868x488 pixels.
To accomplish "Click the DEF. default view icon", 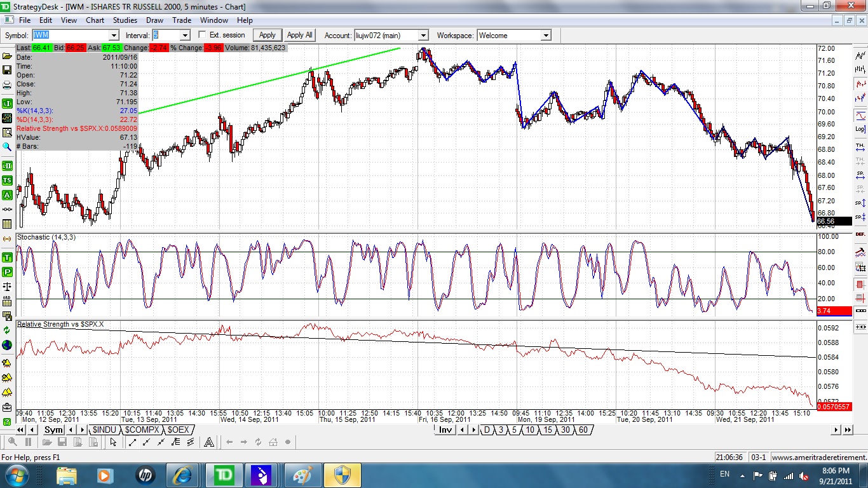I will tap(860, 234).
